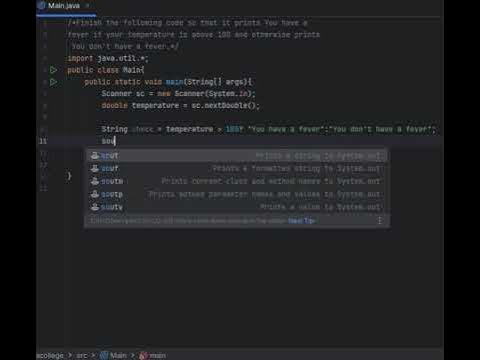Select soutp parameter names suggestion

click(x=236, y=194)
